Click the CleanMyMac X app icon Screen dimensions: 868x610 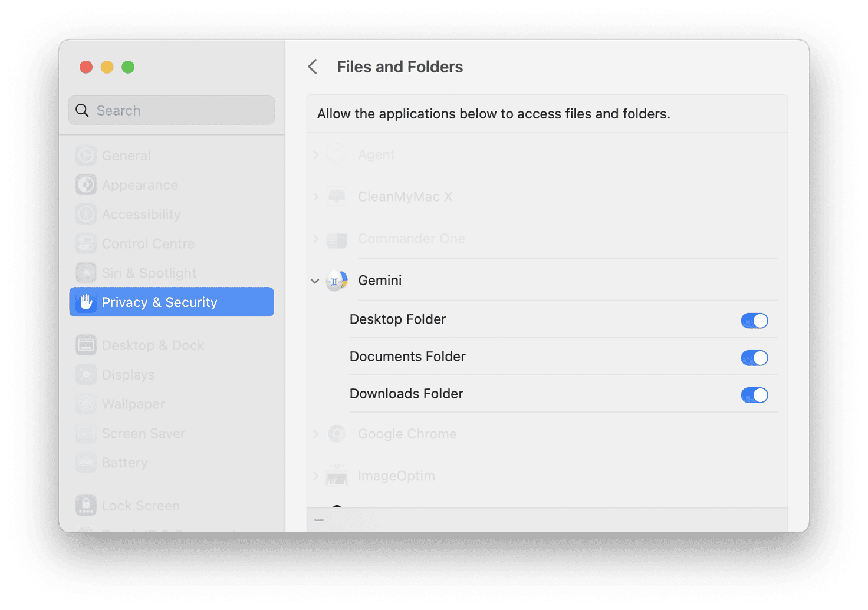(337, 196)
